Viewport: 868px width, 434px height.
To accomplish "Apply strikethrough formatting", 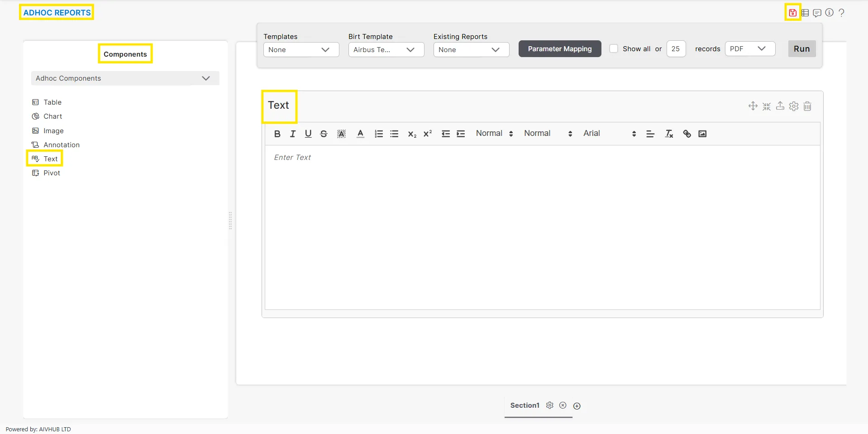I will coord(324,134).
